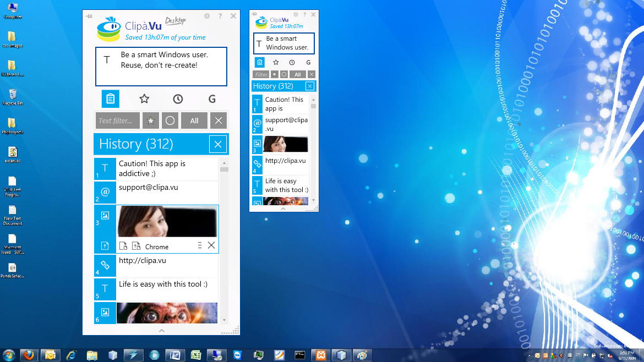This screenshot has width=644, height=362.
Task: Open settings gear in large Clipa.Vu window
Action: (207, 16)
